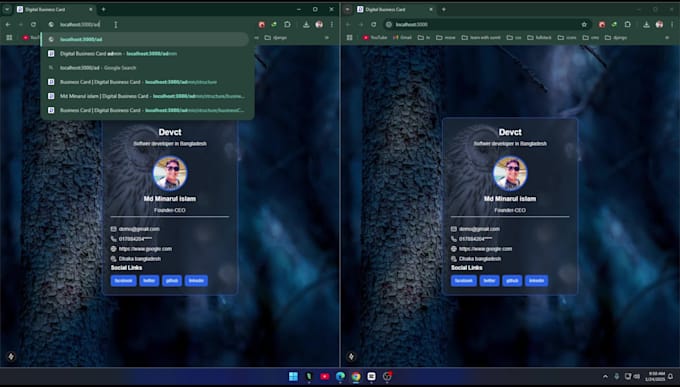The width and height of the screenshot is (680, 387).
Task: Click address bar in right browser window
Action: (x=486, y=25)
